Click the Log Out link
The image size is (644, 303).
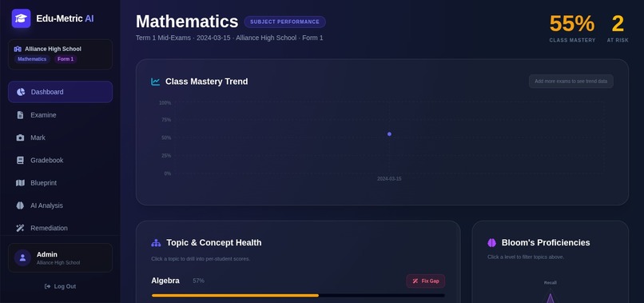pos(61,286)
